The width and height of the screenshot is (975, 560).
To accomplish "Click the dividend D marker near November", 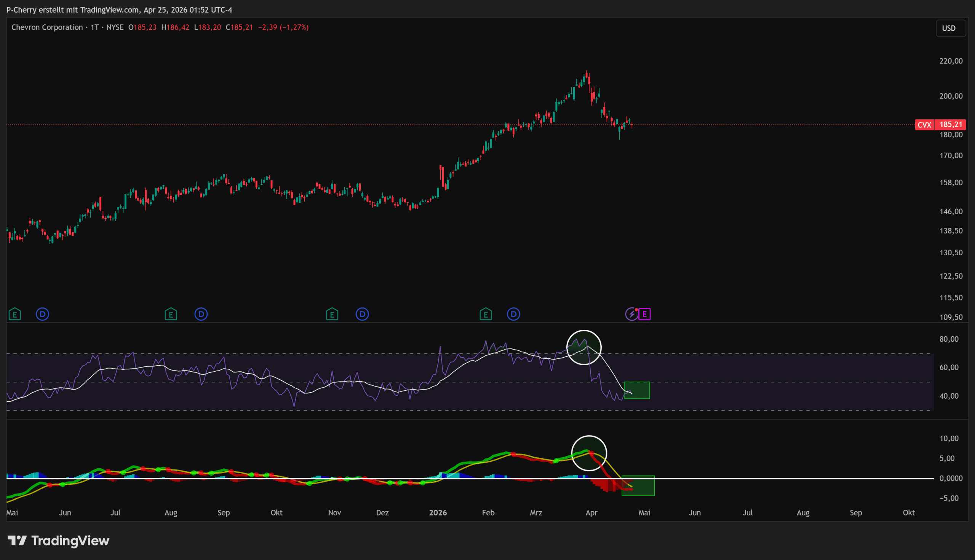I will [362, 314].
